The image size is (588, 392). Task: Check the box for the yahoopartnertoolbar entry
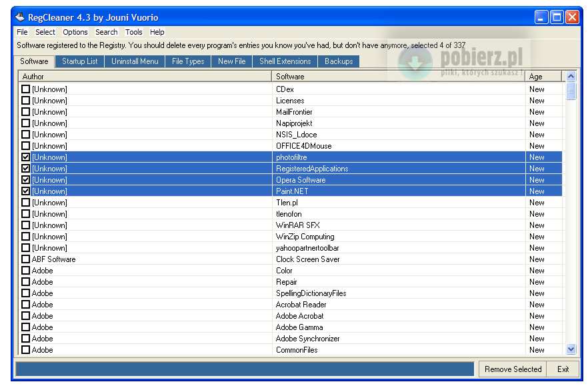[25, 248]
